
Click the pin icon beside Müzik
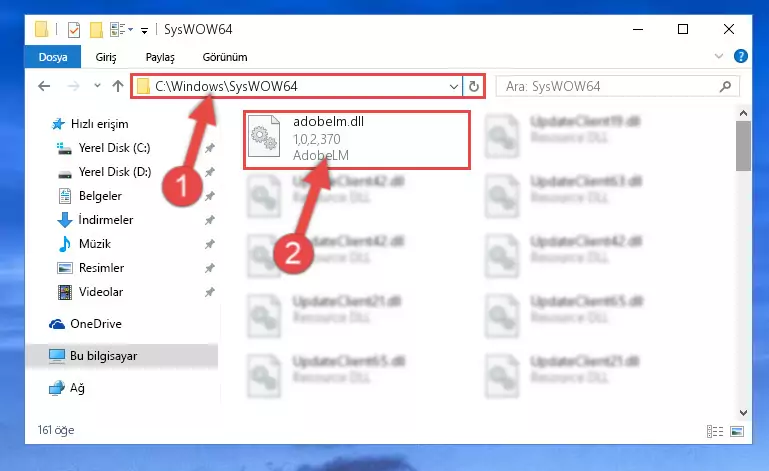click(210, 244)
